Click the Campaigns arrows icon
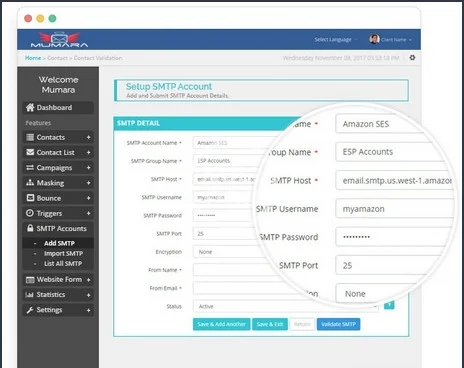Screen dimensions: 464x368 [30, 167]
